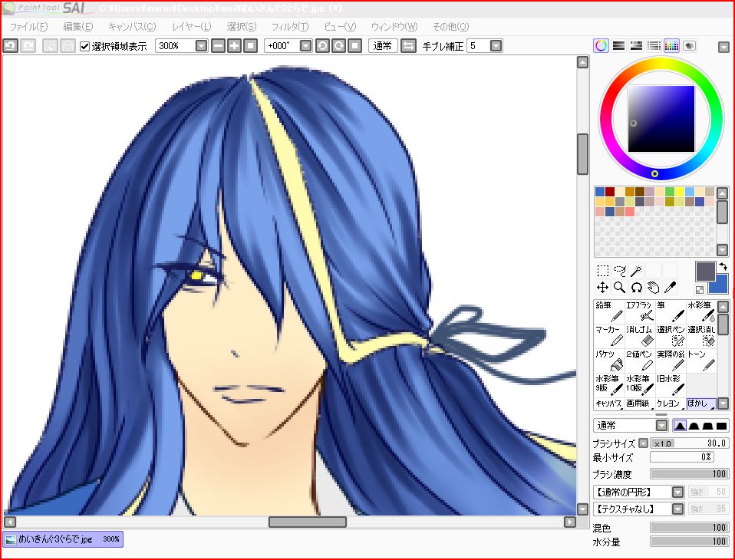
Task: Open the 編集(E) menu
Action: [78, 27]
